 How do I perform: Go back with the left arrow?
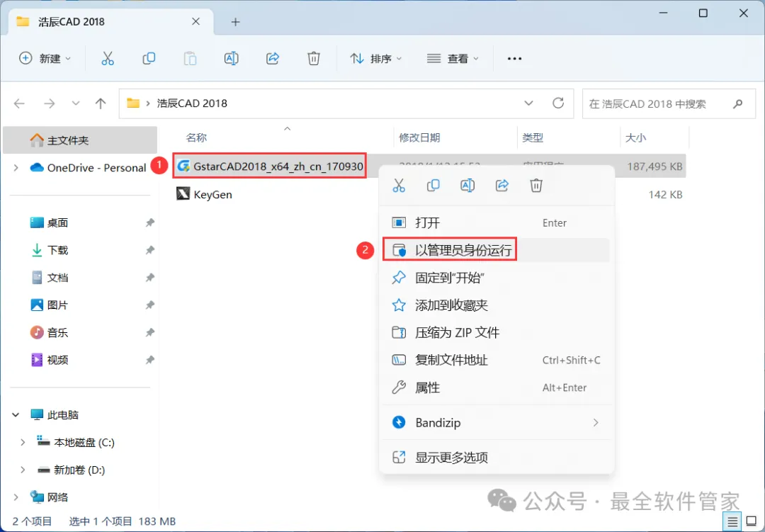pos(20,103)
